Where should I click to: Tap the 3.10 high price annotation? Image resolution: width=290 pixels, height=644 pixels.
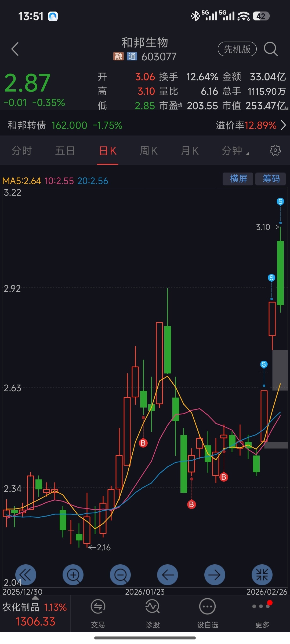[x=267, y=227]
